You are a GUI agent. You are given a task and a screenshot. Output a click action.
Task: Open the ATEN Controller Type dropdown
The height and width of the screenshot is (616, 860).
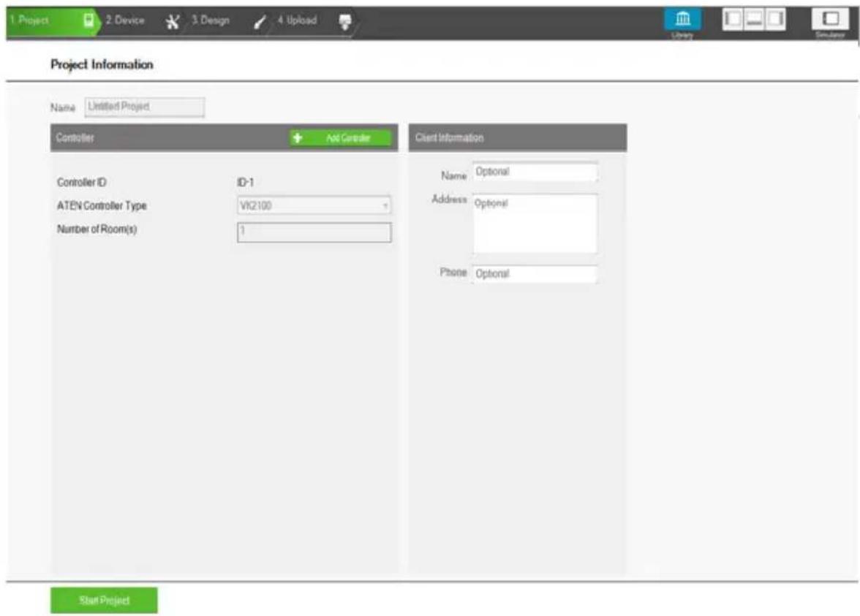point(314,205)
